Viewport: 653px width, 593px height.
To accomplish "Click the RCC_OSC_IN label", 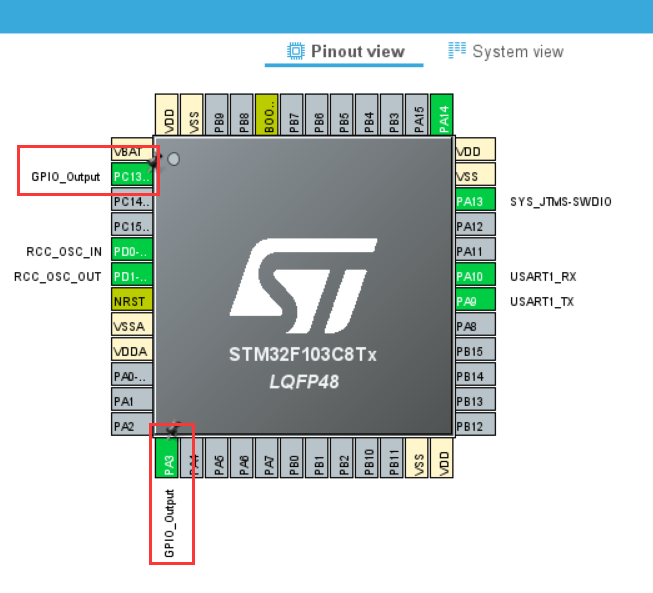I will 64,252.
